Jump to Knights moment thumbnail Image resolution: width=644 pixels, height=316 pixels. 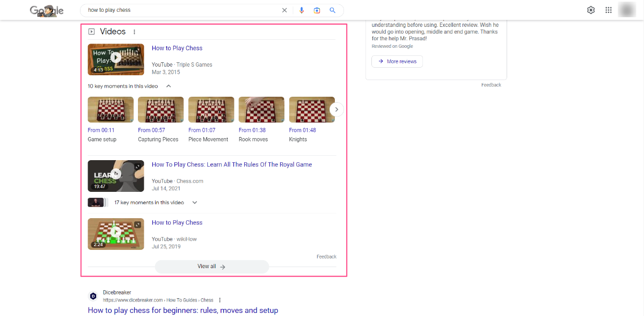click(x=312, y=110)
